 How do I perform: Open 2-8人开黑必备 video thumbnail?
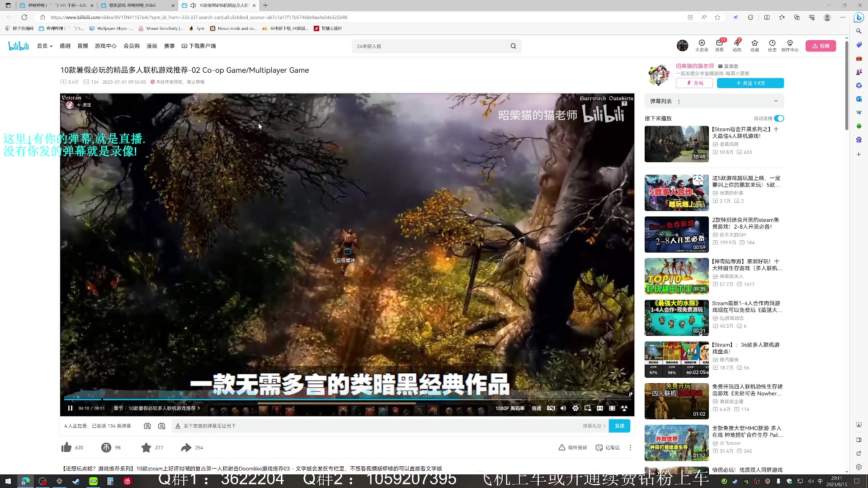(x=676, y=235)
